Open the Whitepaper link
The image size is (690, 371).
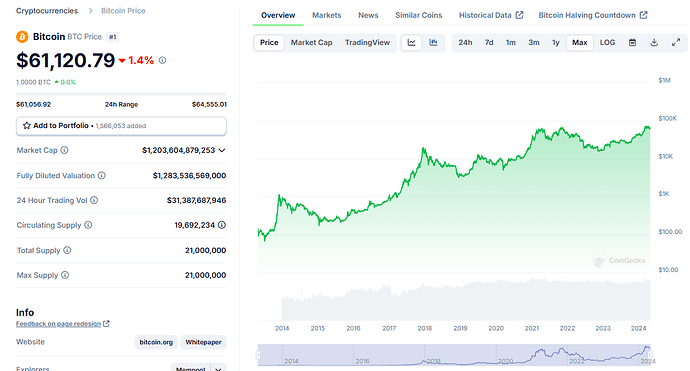point(203,342)
